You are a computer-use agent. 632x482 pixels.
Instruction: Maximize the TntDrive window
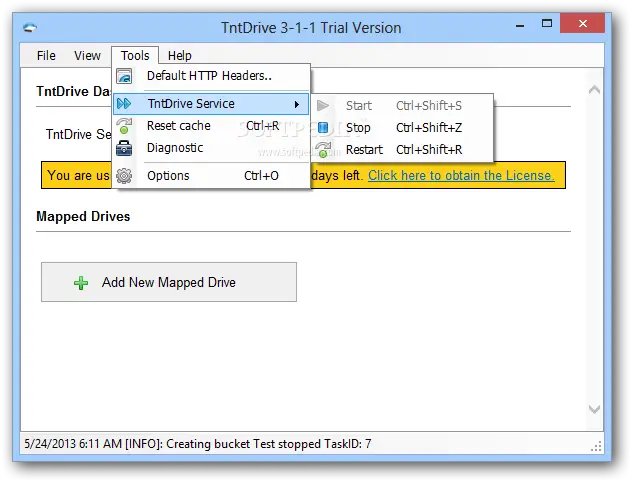[x=547, y=23]
